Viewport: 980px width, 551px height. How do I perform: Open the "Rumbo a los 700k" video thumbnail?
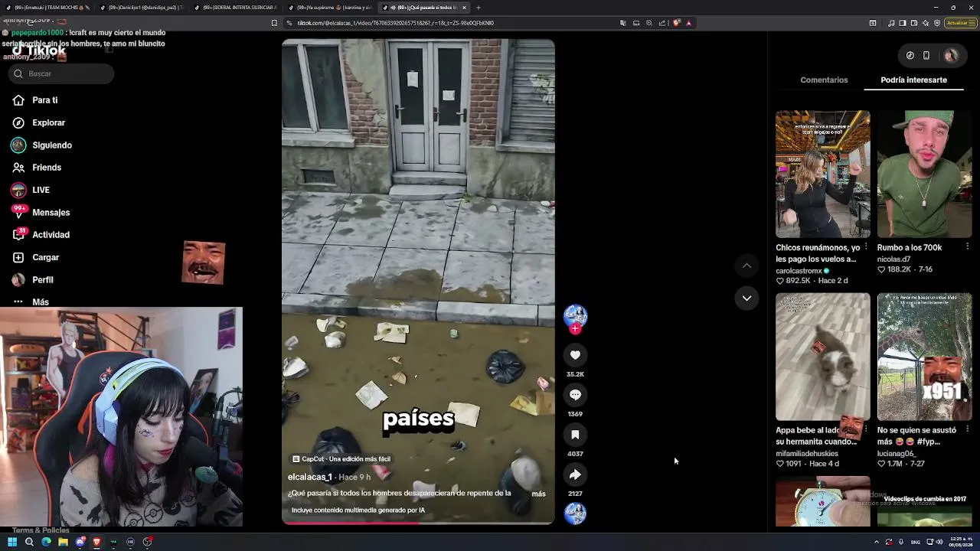coord(924,174)
